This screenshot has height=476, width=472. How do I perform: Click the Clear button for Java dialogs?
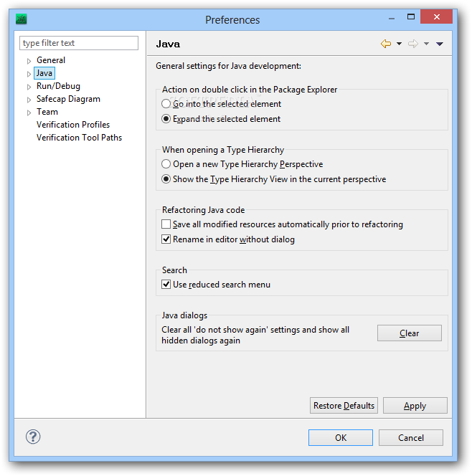pyautogui.click(x=409, y=333)
